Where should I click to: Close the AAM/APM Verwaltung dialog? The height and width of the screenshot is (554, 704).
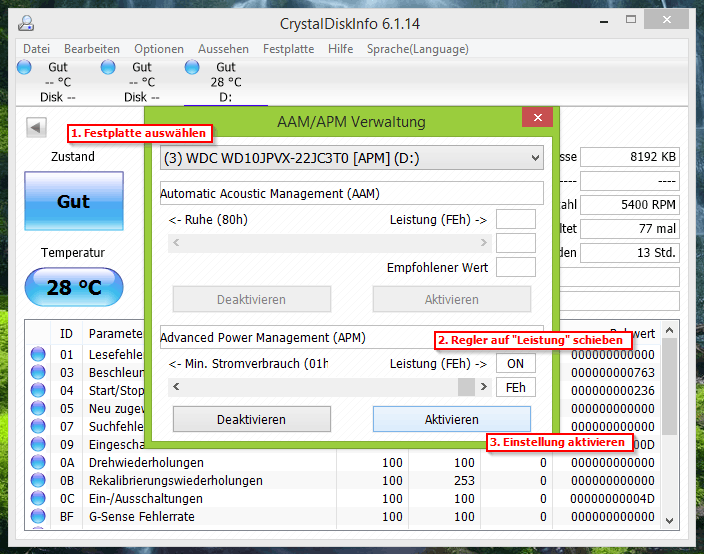[x=537, y=118]
